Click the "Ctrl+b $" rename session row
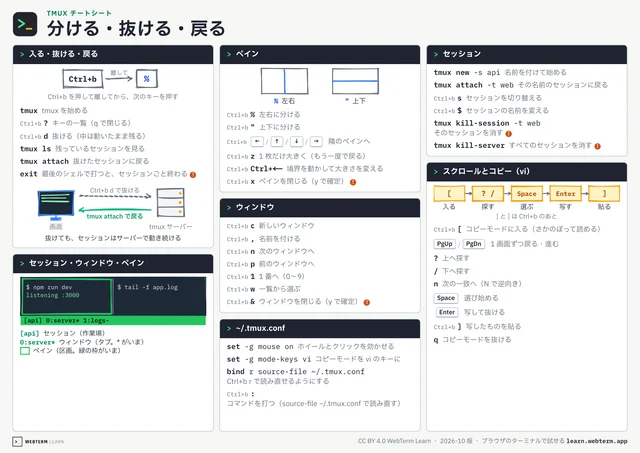Screen dimensions: 640x453 [491, 111]
